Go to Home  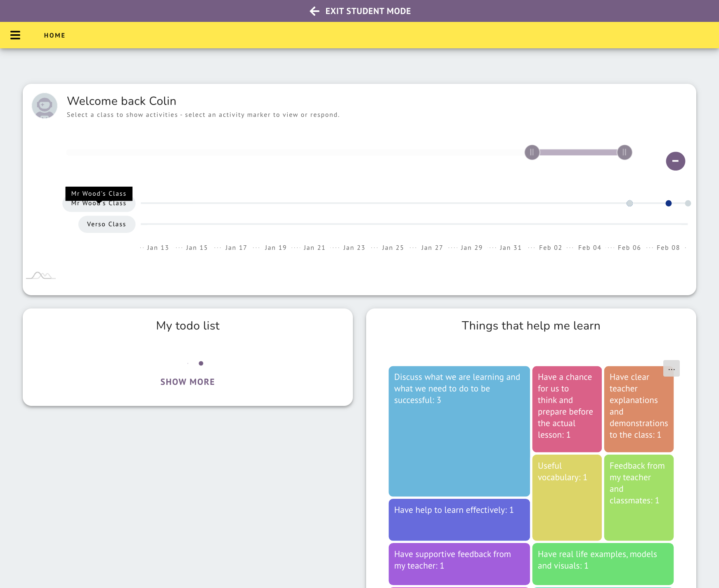coord(54,36)
